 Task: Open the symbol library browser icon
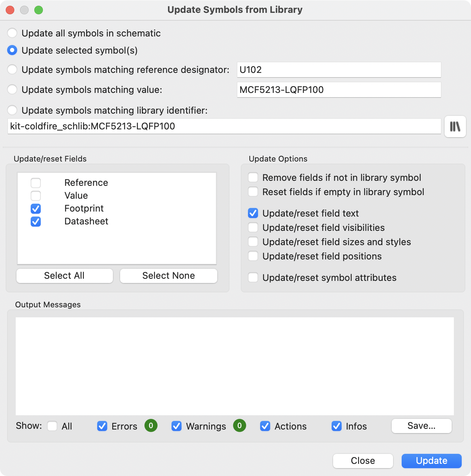pyautogui.click(x=455, y=127)
